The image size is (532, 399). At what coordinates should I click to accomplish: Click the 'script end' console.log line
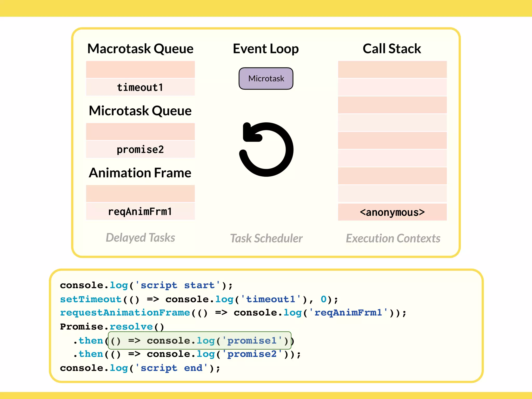140,368
